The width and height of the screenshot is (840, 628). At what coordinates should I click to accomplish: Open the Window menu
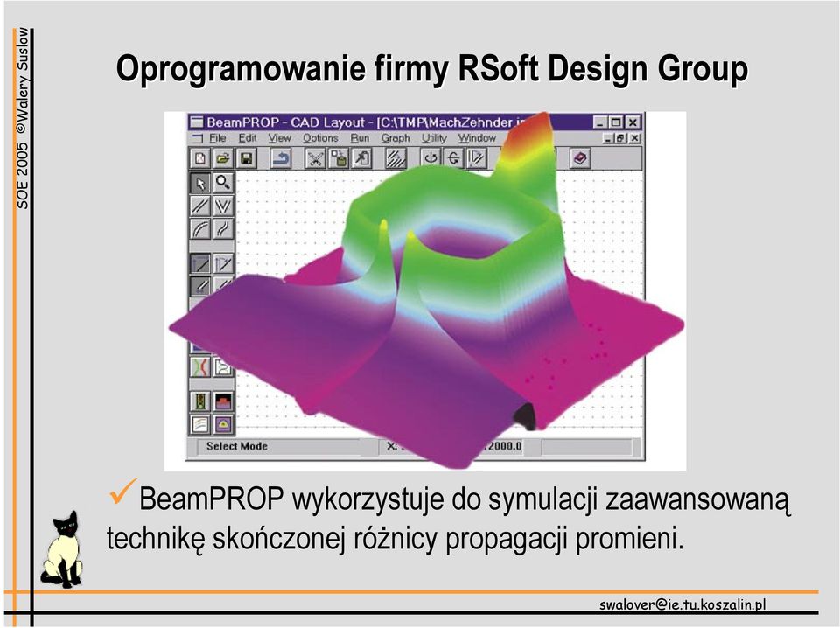coord(478,138)
